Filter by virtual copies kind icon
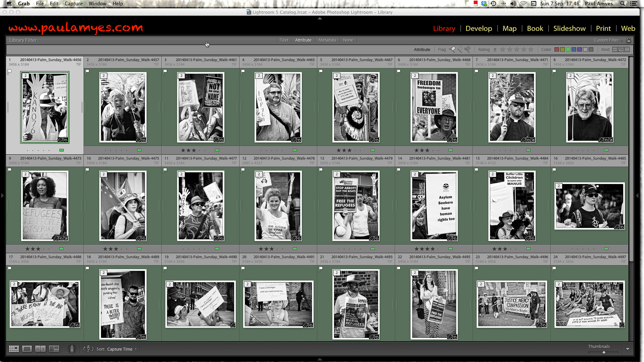Screen dimensions: 644x362 (621, 50)
